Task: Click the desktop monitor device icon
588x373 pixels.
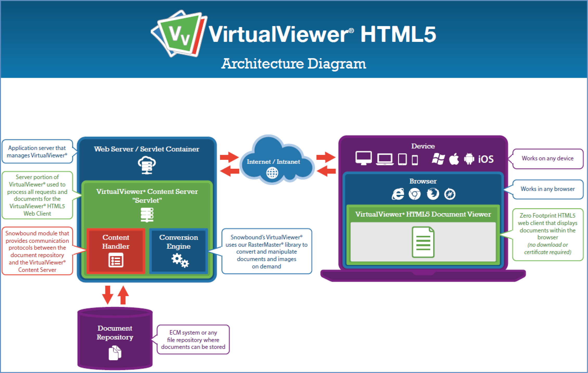Action: click(363, 158)
